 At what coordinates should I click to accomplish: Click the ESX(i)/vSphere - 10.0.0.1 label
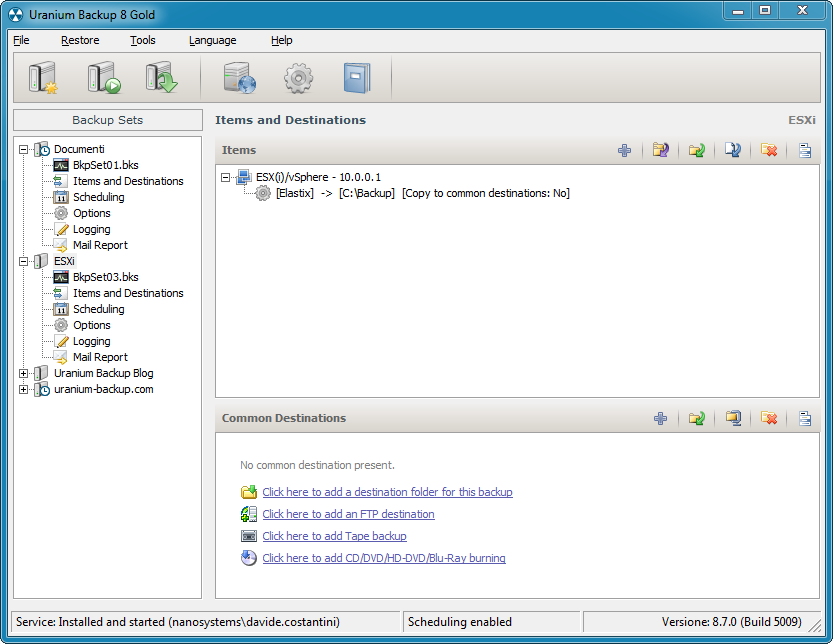click(318, 177)
